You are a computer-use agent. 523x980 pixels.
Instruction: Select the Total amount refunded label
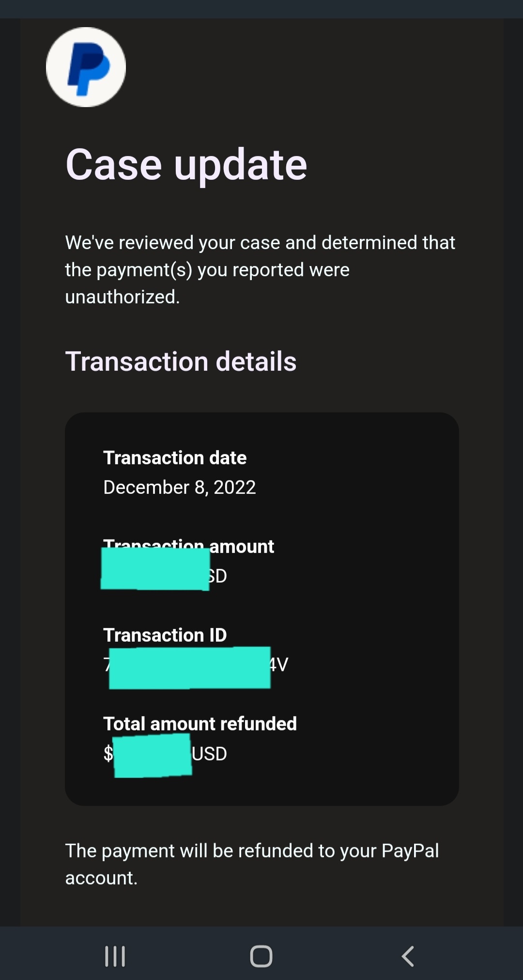[x=200, y=724]
